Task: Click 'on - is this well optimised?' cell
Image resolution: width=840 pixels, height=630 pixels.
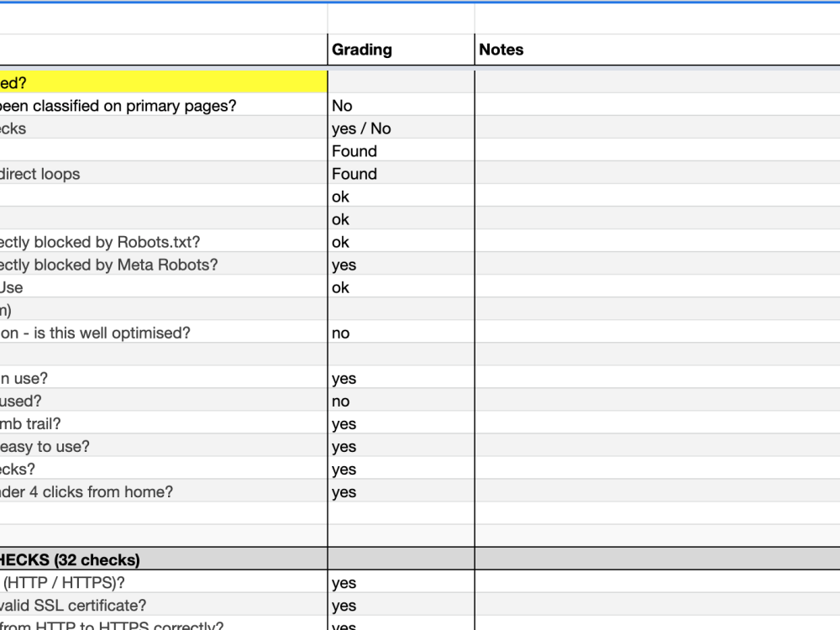Action: click(164, 333)
